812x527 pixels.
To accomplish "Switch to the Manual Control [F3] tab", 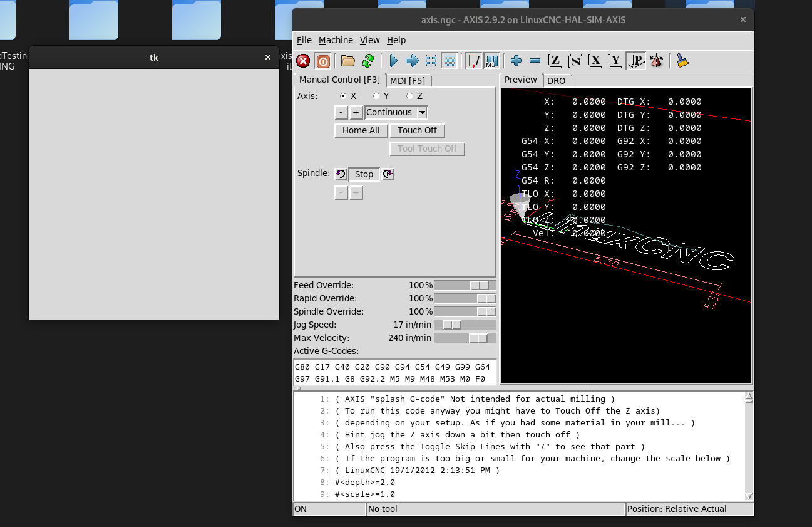I will pyautogui.click(x=339, y=80).
